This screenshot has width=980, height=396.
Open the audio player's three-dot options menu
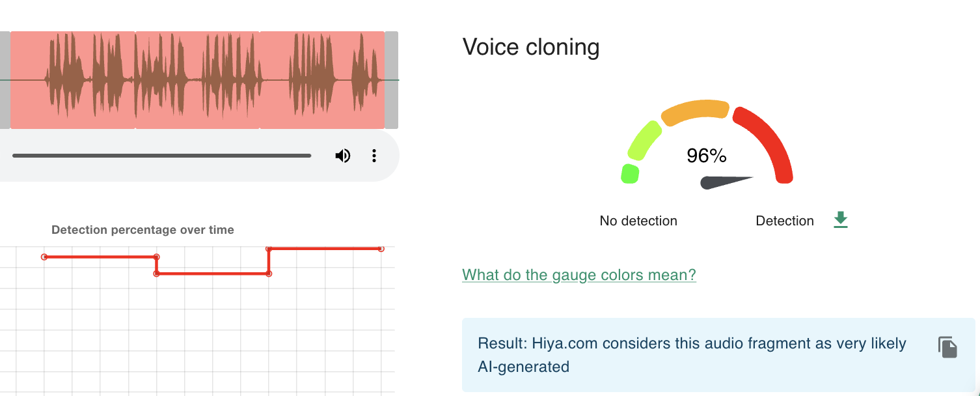(374, 156)
